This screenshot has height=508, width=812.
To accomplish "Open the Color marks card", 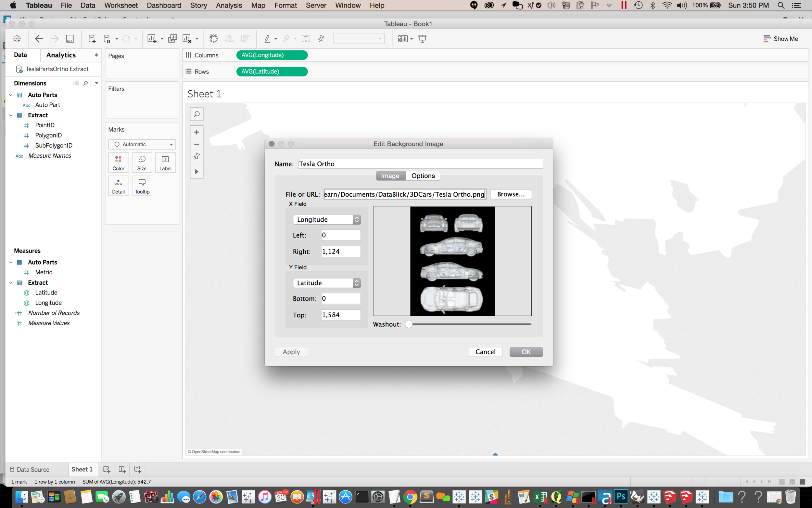I will [x=119, y=163].
